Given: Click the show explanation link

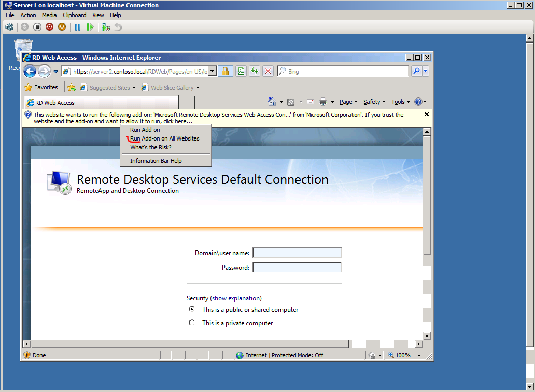Looking at the screenshot, I should tap(236, 298).
